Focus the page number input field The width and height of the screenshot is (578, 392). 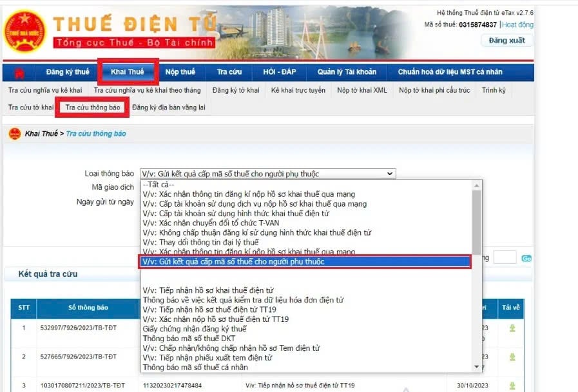[x=505, y=257]
